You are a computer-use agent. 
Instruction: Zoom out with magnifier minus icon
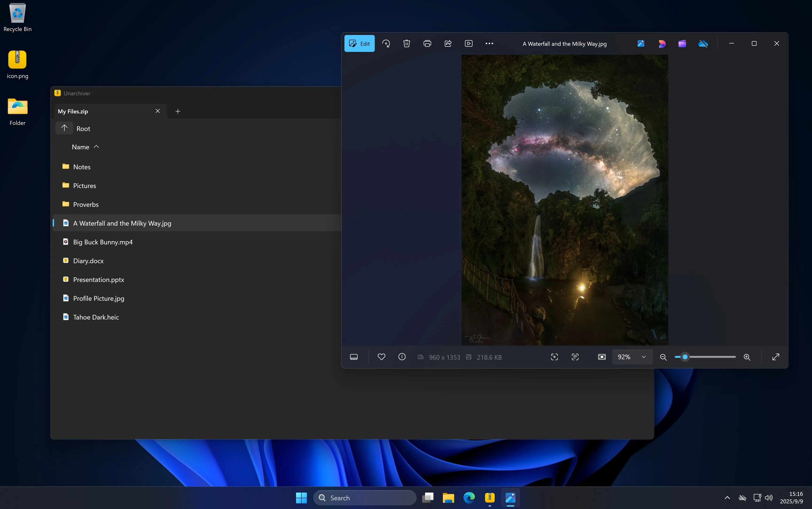663,357
